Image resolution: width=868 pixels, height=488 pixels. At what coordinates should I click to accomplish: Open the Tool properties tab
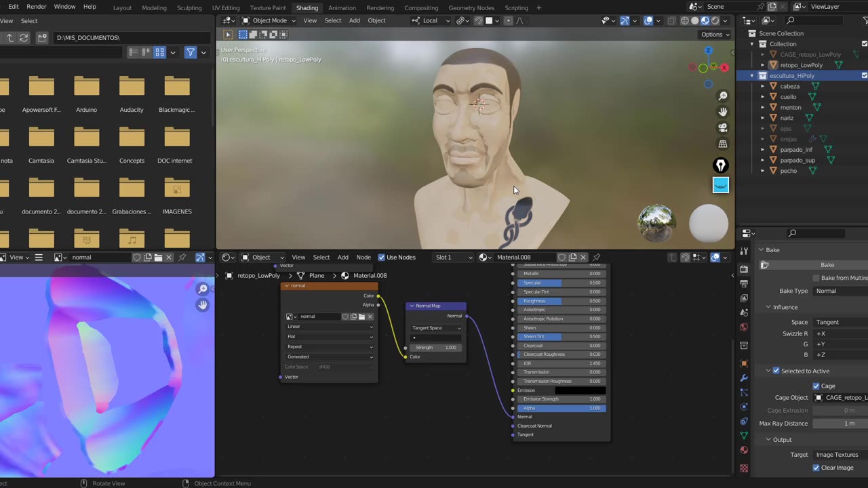coord(744,250)
